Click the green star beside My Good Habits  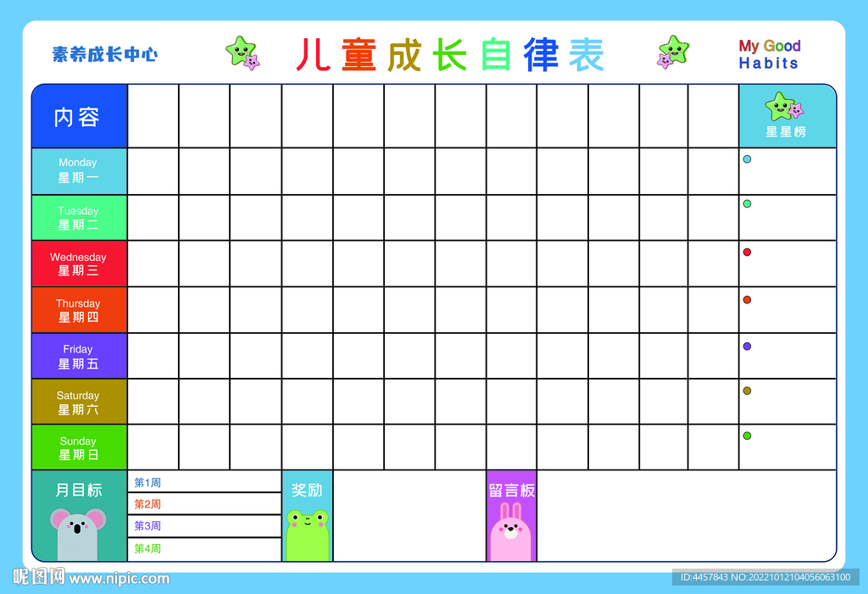(x=673, y=52)
